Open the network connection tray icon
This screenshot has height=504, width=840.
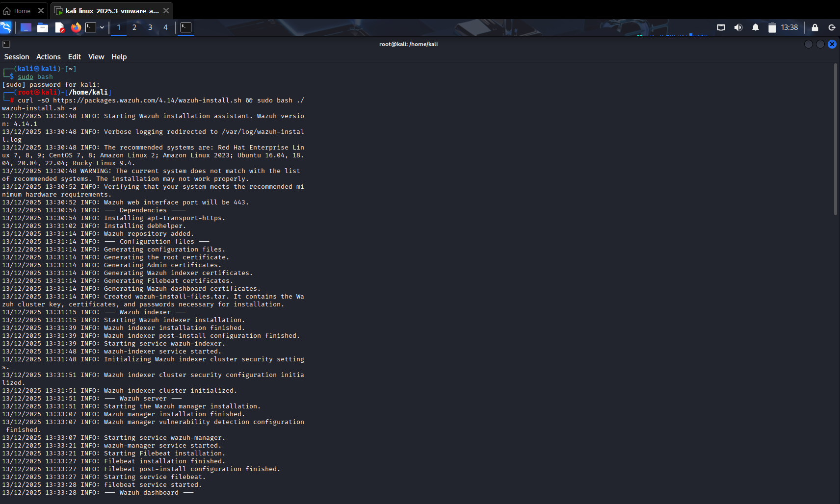click(x=721, y=27)
